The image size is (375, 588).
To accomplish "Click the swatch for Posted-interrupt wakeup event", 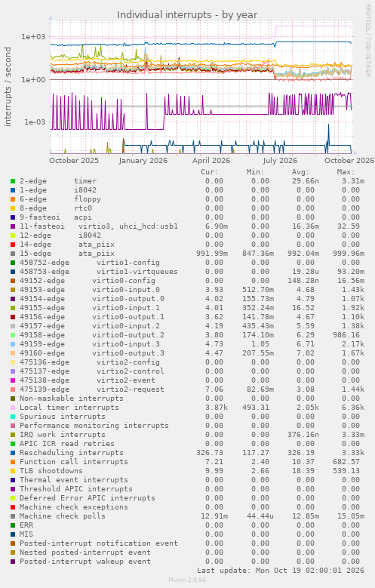I will 13,562.
